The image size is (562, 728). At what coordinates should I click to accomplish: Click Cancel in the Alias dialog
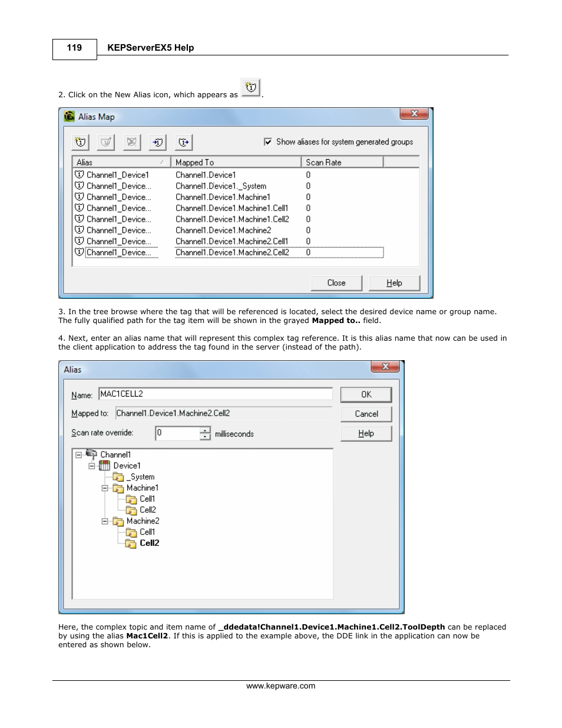click(x=366, y=414)
